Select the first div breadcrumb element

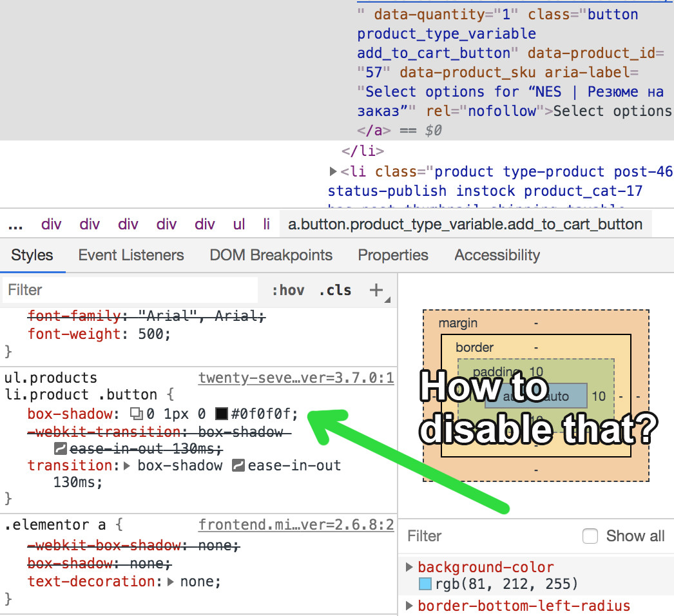[51, 224]
